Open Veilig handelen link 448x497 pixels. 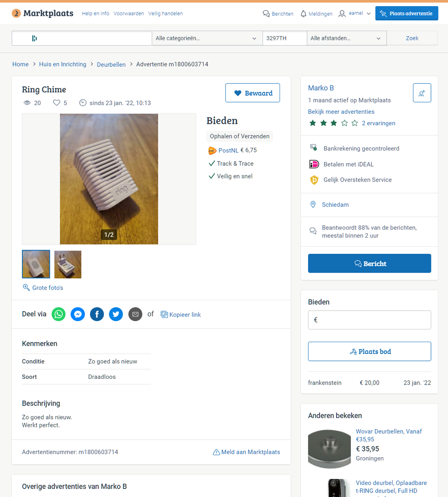coord(165,14)
